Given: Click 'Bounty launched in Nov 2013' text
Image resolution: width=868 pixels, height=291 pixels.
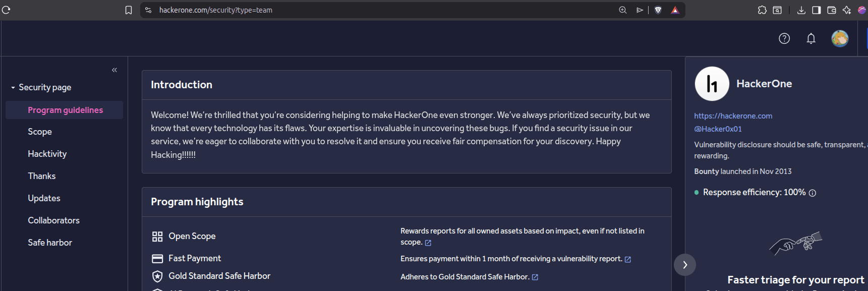Looking at the screenshot, I should tap(742, 171).
